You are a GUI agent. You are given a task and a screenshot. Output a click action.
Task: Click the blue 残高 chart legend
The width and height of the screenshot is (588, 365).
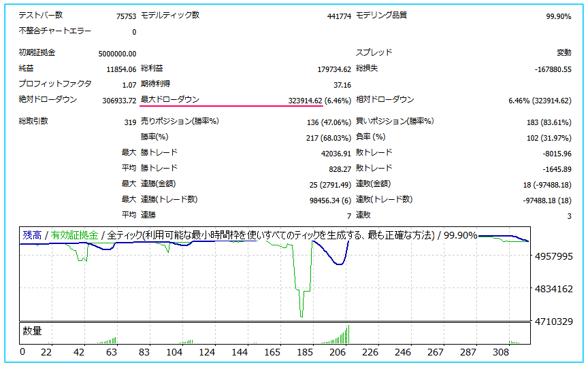coord(32,235)
